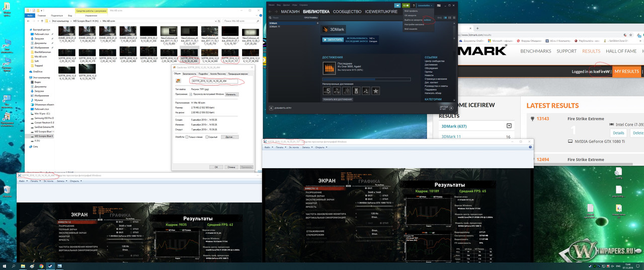Viewport: 644px width, 270px height.
Task: Open Steam Друзья и чат icon
Action: click(x=451, y=108)
